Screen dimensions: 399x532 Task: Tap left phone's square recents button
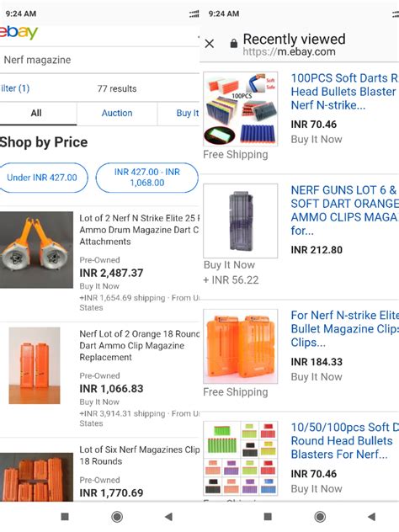click(65, 517)
